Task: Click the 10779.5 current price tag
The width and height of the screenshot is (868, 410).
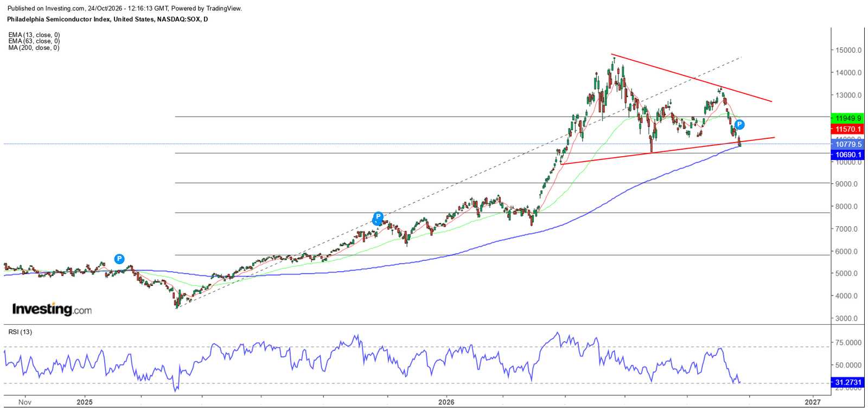Action: (847, 144)
